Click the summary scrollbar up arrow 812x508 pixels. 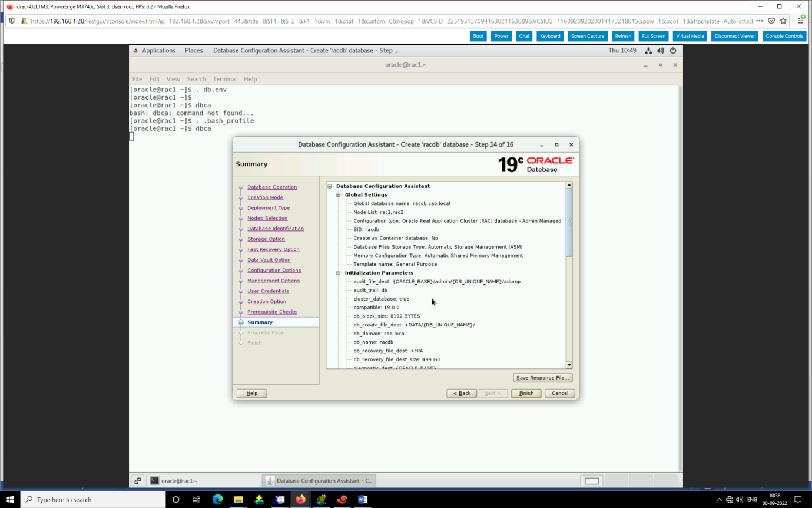point(569,185)
